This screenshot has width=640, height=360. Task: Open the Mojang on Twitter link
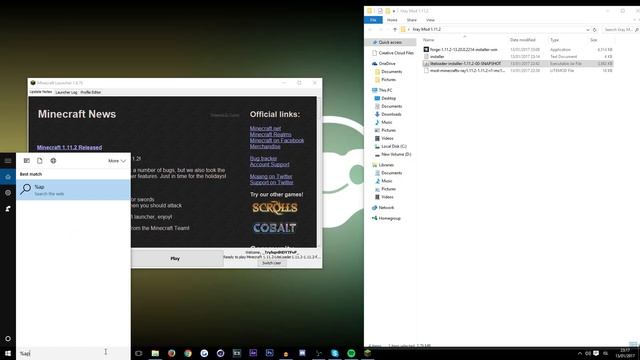[271, 176]
